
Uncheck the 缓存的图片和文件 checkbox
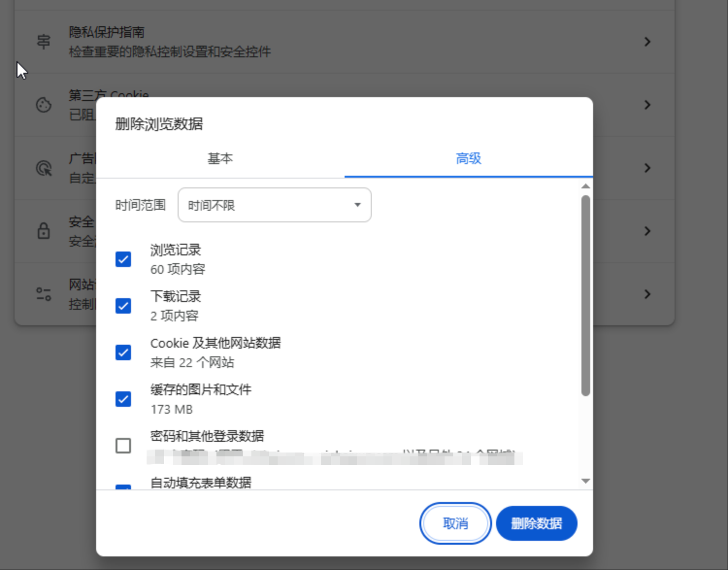tap(123, 399)
